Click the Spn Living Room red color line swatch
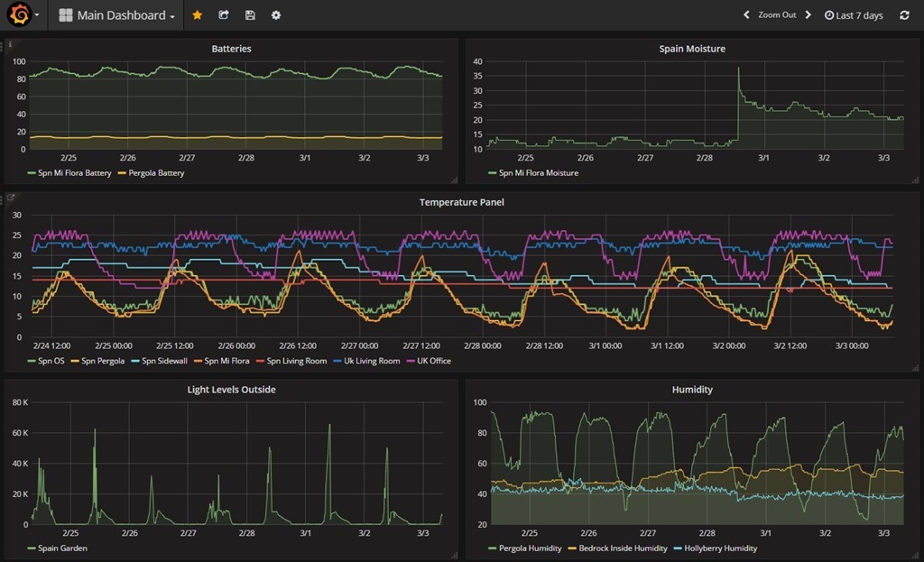 click(262, 361)
